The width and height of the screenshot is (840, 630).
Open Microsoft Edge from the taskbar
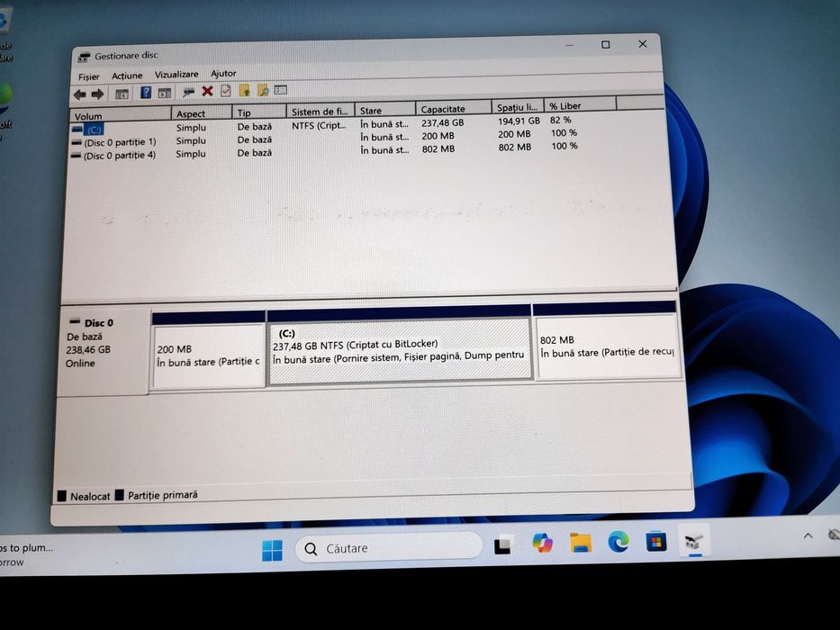619,542
